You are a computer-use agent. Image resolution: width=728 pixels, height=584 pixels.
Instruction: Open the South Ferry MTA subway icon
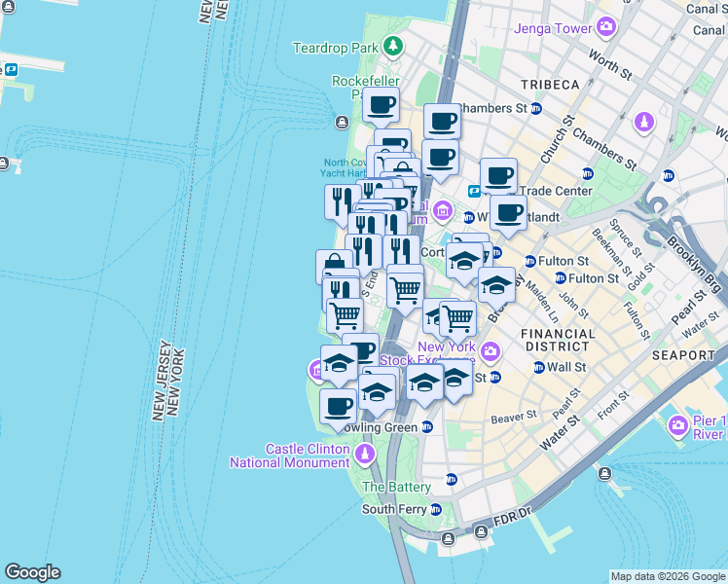click(x=435, y=510)
